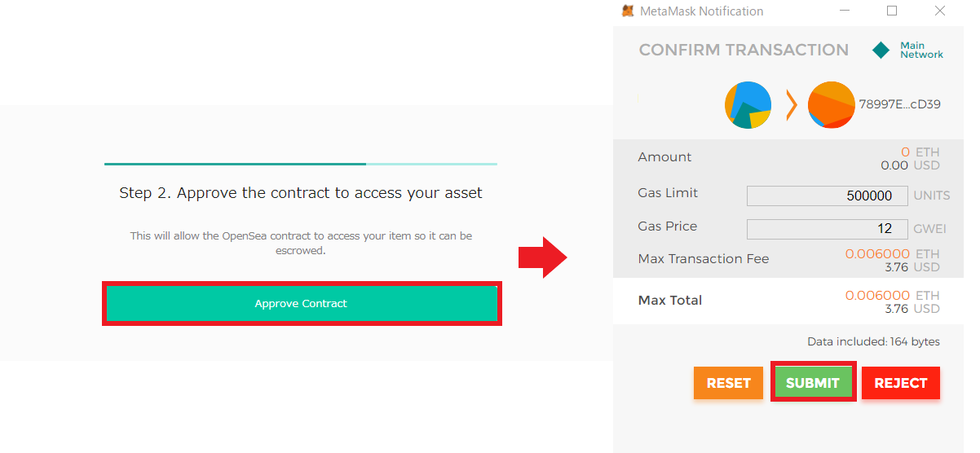This screenshot has height=453, width=980.
Task: Open the Main Network selector label
Action: coord(921,51)
